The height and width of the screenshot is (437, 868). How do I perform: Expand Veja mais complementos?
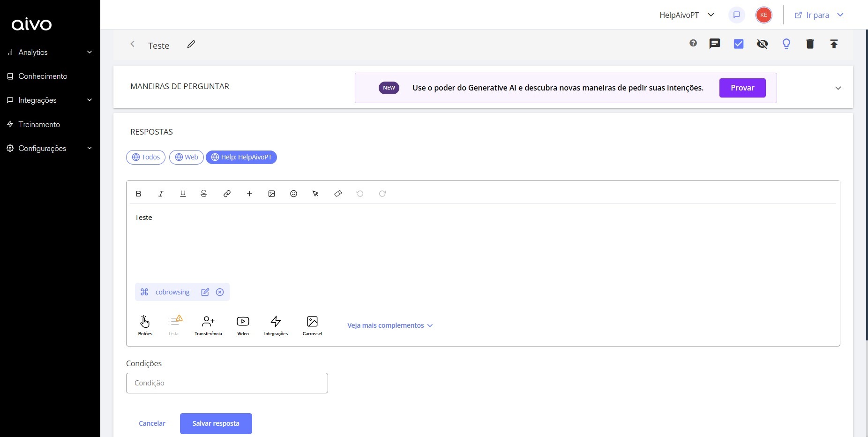tap(390, 325)
